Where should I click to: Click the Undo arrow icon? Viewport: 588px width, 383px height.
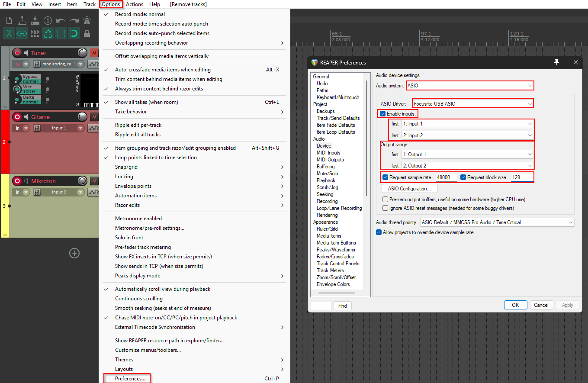click(x=61, y=20)
